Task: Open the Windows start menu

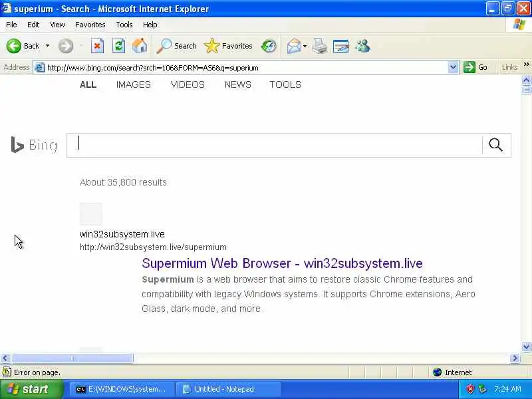Action: (31, 389)
